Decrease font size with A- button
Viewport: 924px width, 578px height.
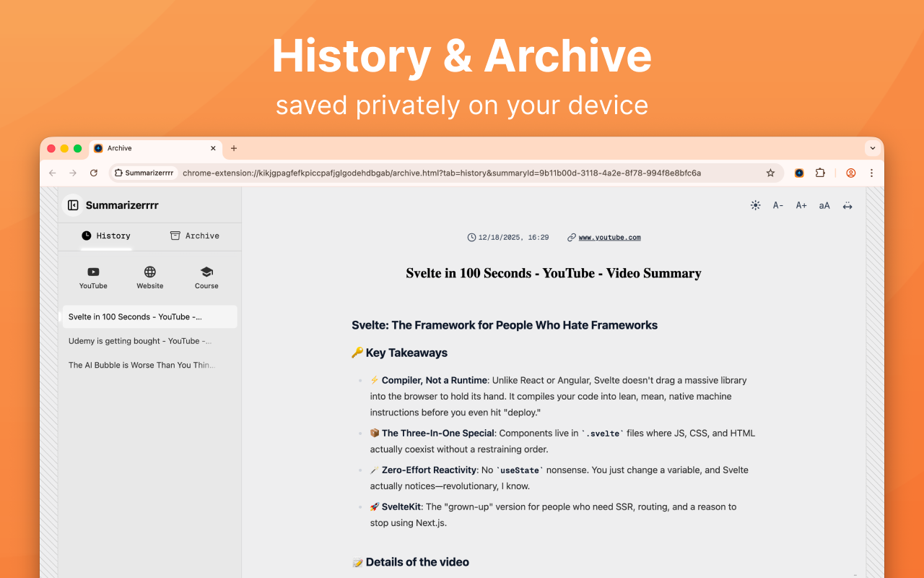[x=778, y=205]
